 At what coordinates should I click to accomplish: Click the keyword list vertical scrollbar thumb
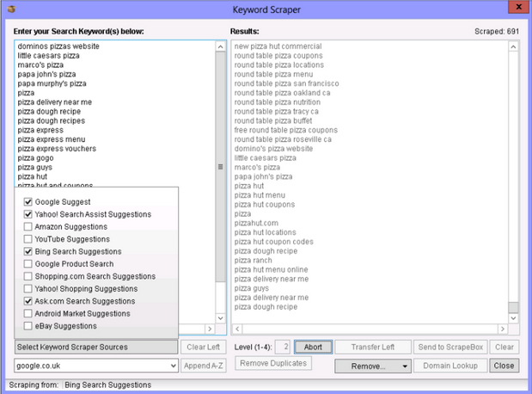[x=221, y=166]
